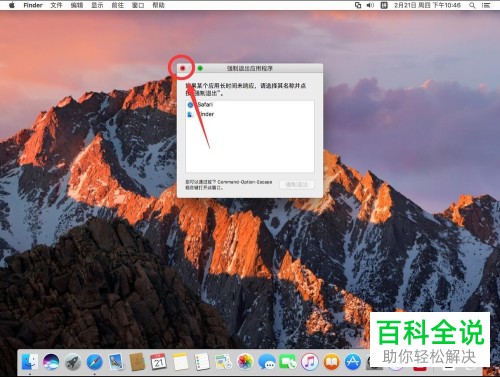Open the Mail stamp icon

[x=116, y=362]
